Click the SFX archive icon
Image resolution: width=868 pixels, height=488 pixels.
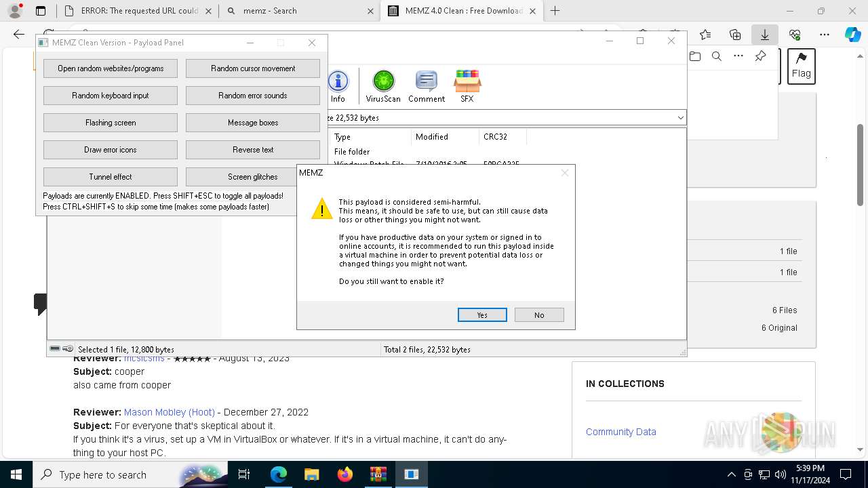(x=467, y=86)
